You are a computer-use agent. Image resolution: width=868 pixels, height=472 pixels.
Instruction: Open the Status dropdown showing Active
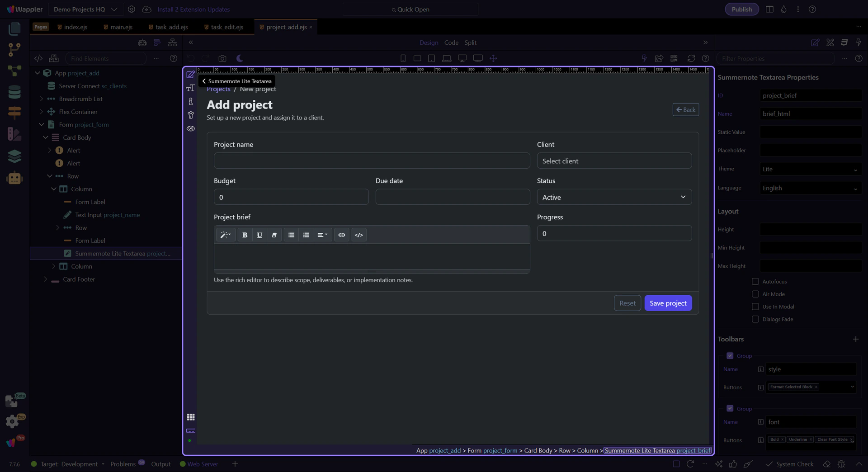(614, 197)
